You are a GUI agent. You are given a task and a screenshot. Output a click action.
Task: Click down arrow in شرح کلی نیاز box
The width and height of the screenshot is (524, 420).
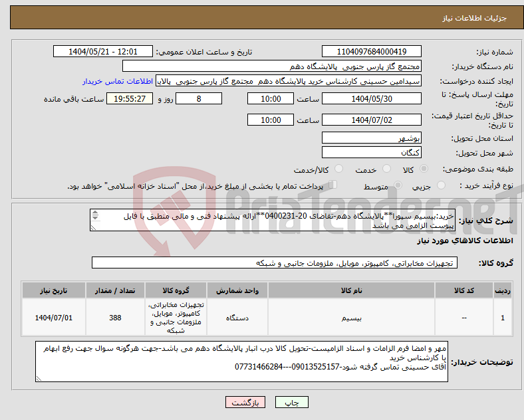click(x=95, y=218)
